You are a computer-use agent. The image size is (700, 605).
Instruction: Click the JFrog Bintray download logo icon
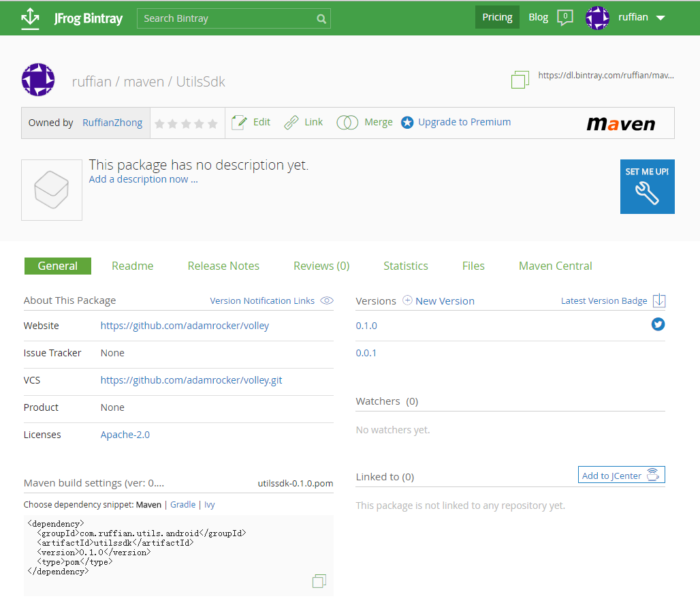[x=30, y=18]
